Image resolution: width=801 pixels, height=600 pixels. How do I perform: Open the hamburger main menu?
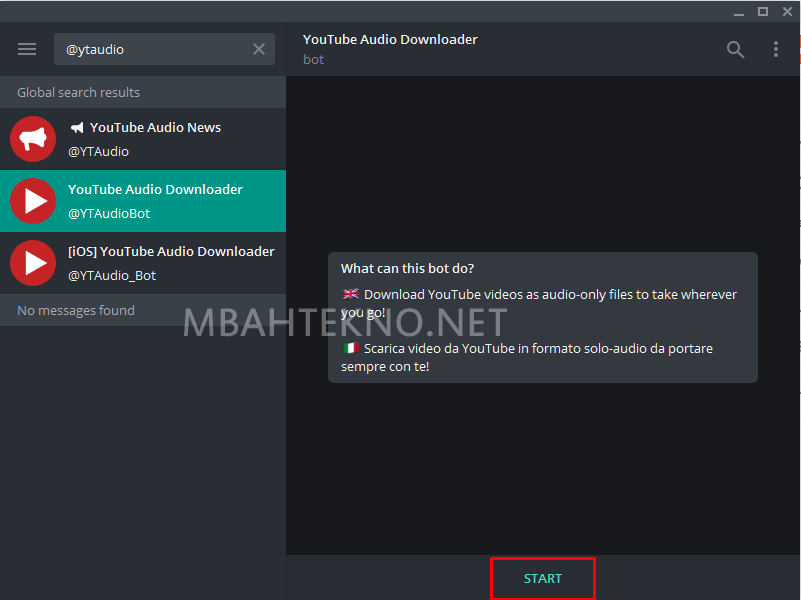[x=27, y=49]
